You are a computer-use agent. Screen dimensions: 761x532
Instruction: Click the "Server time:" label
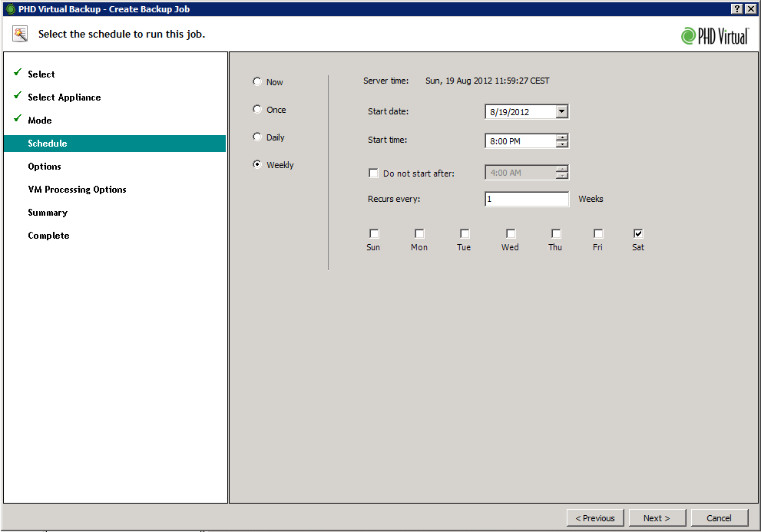pyautogui.click(x=385, y=81)
